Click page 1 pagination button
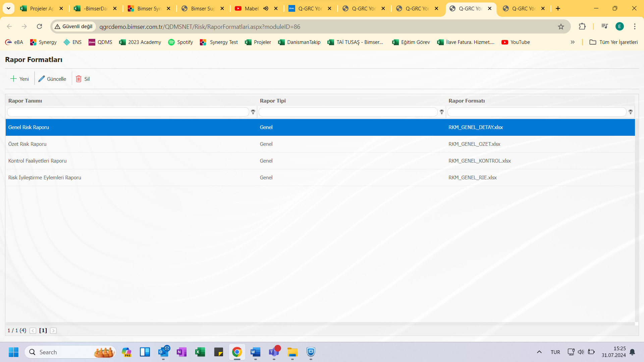Image resolution: width=644 pixels, height=362 pixels. [x=43, y=330]
